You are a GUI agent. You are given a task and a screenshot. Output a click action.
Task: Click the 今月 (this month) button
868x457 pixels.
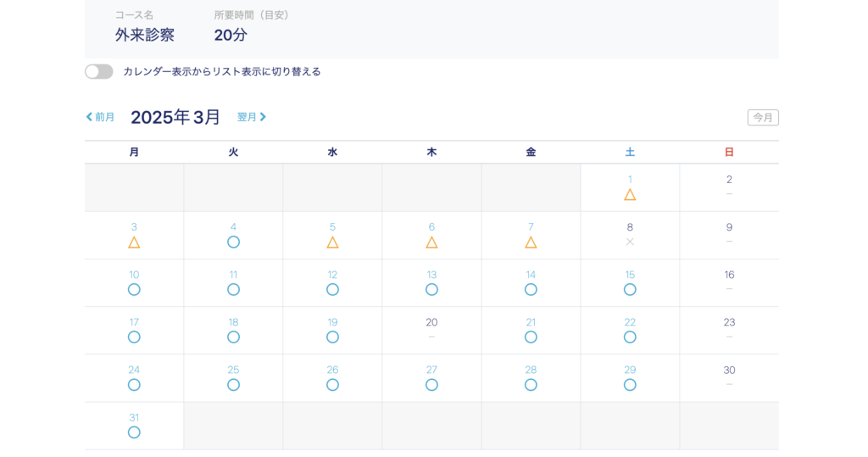(763, 118)
